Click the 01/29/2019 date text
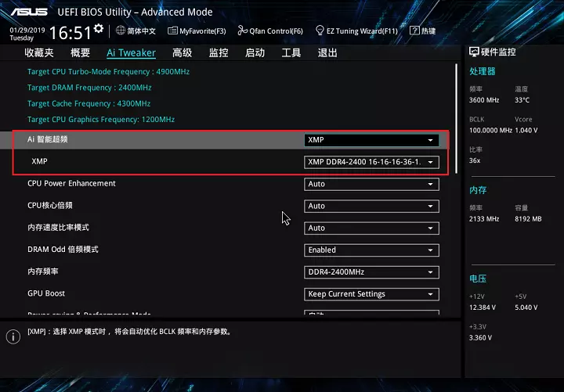This screenshot has width=564, height=392. point(27,31)
